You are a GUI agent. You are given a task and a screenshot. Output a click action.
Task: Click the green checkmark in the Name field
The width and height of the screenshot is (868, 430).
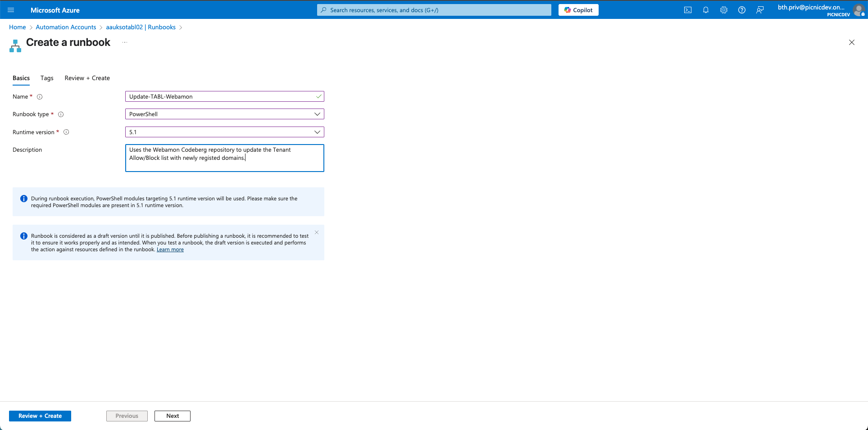pos(318,96)
